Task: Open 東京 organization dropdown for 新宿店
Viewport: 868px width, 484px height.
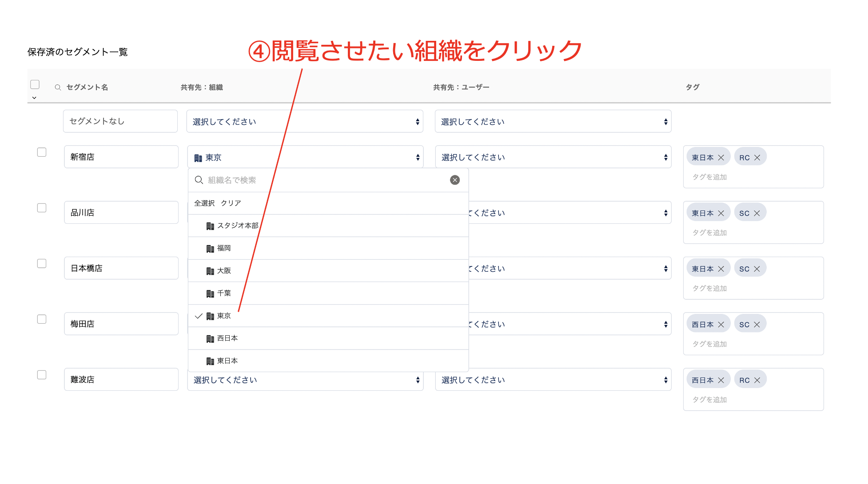Action: point(306,157)
